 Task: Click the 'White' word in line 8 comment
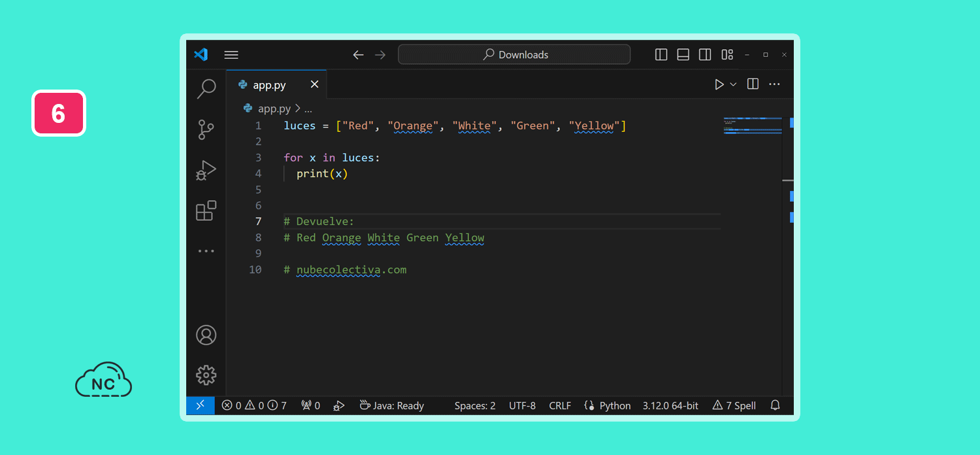tap(384, 237)
